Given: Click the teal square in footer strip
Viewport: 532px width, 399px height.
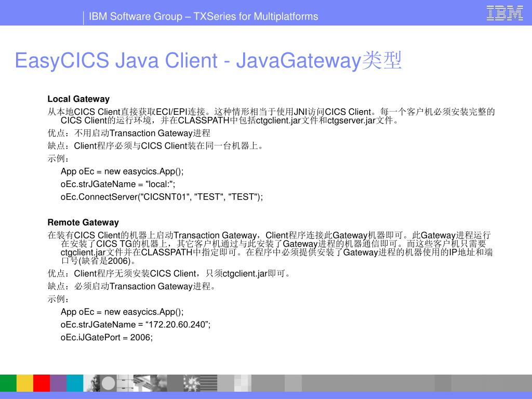Looking at the screenshot, I should click(75, 383).
